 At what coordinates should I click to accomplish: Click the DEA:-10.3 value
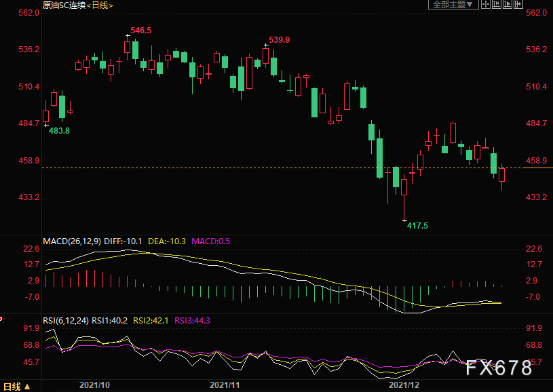pos(167,241)
